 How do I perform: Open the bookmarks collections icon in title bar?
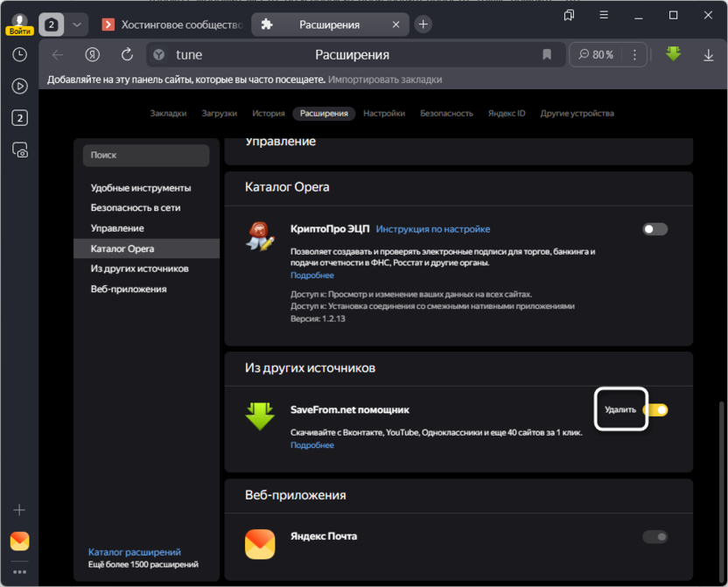570,16
